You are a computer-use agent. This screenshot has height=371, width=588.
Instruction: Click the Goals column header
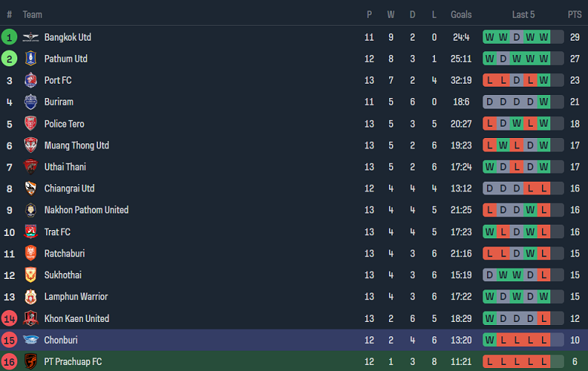pos(461,14)
